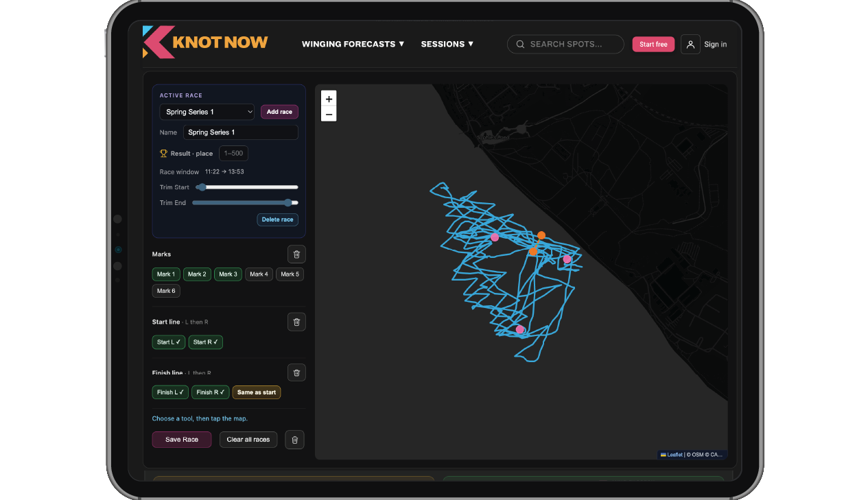868x500 pixels.
Task: Click the trash icon next to Clear all races
Action: (294, 440)
